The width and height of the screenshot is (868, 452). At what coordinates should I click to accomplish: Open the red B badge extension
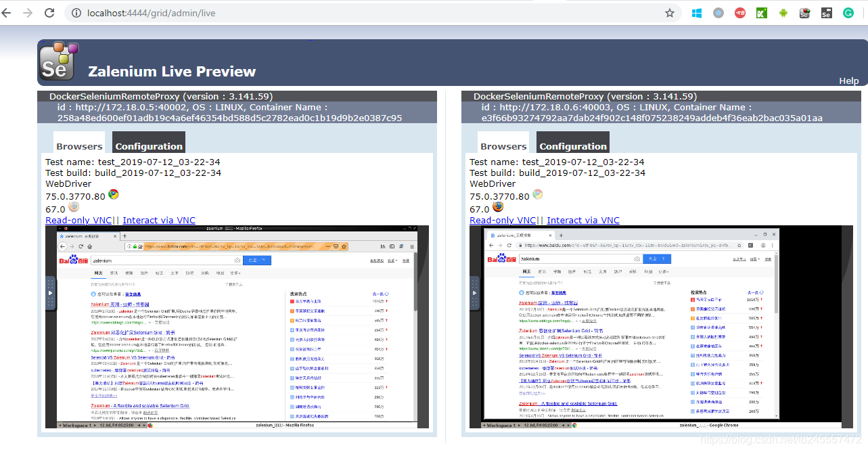pyautogui.click(x=740, y=13)
